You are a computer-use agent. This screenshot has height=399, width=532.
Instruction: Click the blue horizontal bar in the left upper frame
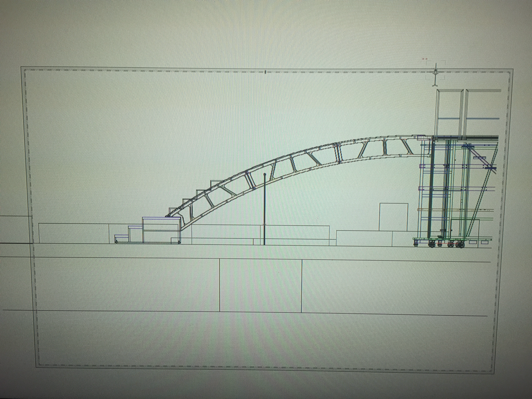pos(449,119)
